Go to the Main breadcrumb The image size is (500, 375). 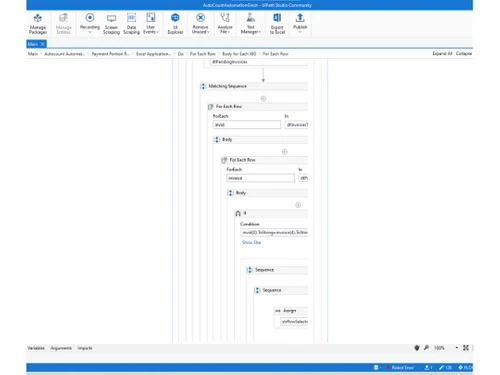coord(33,54)
